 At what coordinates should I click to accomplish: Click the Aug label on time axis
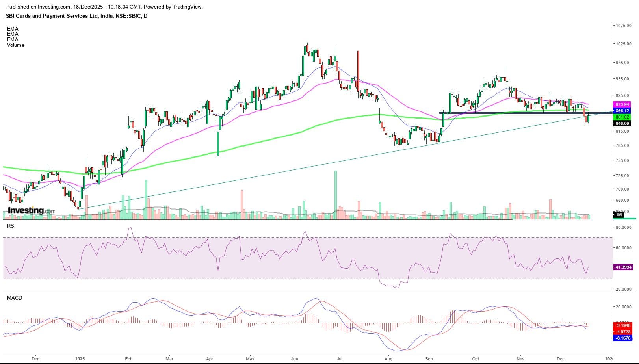click(x=388, y=359)
